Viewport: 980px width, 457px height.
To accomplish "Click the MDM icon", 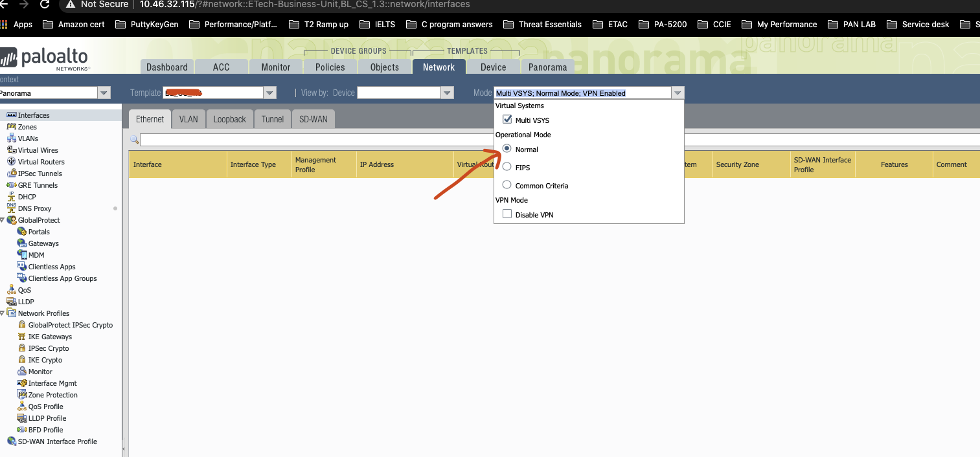I will click(22, 255).
